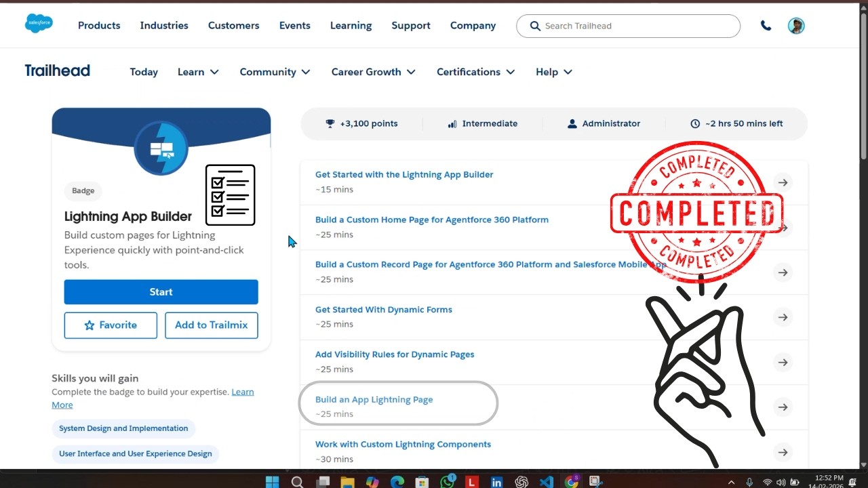Open Build an App Lightning Page unit
This screenshot has width=868, height=488.
[374, 399]
